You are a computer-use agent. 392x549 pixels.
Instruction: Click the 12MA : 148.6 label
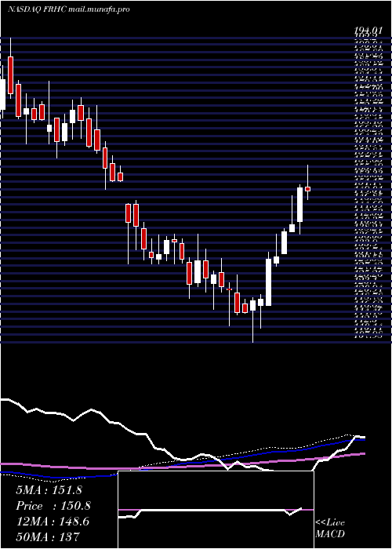click(x=53, y=522)
